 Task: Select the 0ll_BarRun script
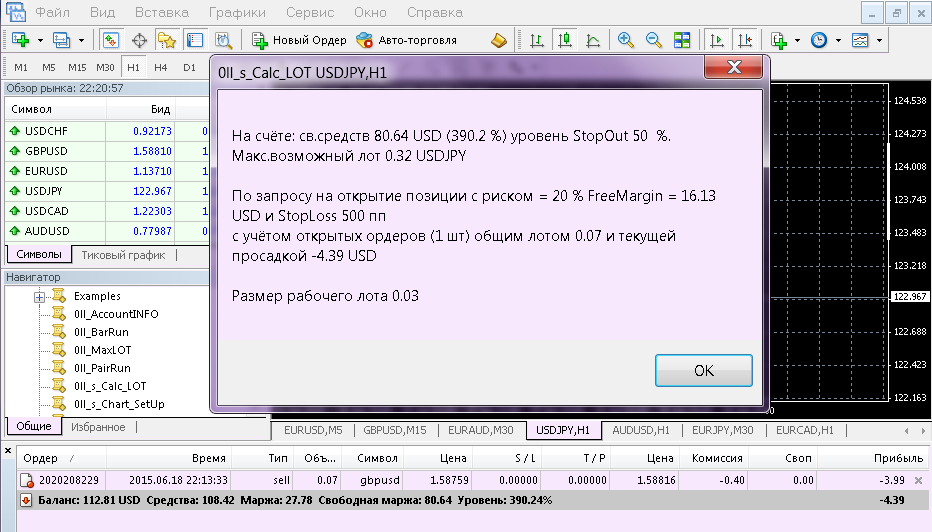[101, 332]
